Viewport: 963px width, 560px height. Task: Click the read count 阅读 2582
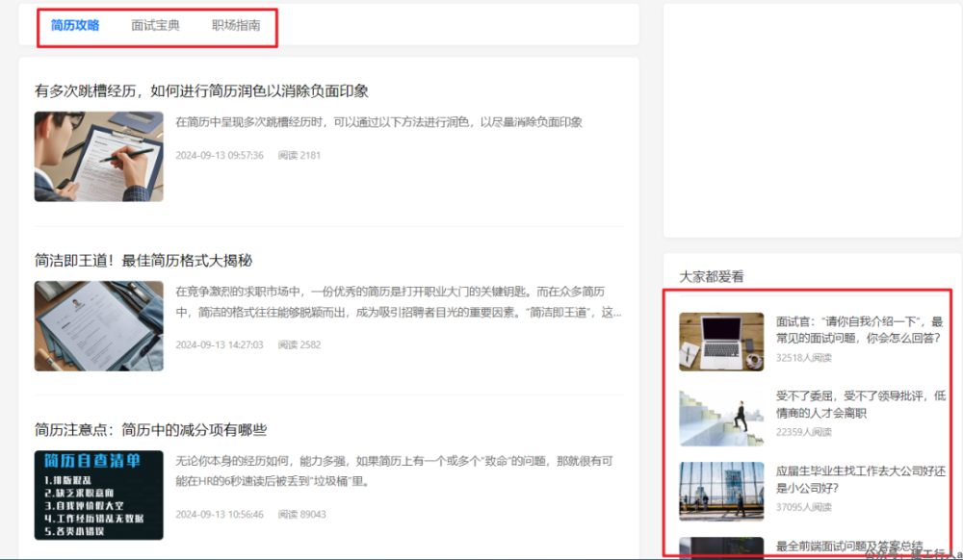tap(299, 344)
